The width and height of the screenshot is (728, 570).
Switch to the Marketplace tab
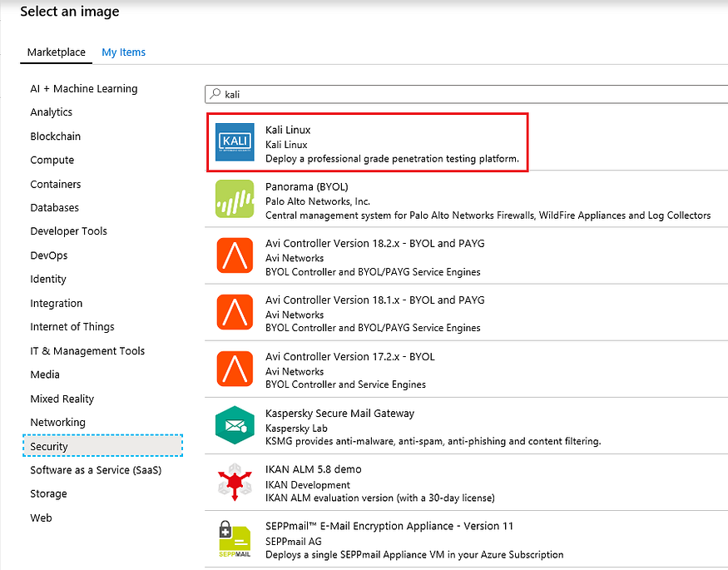coord(56,52)
